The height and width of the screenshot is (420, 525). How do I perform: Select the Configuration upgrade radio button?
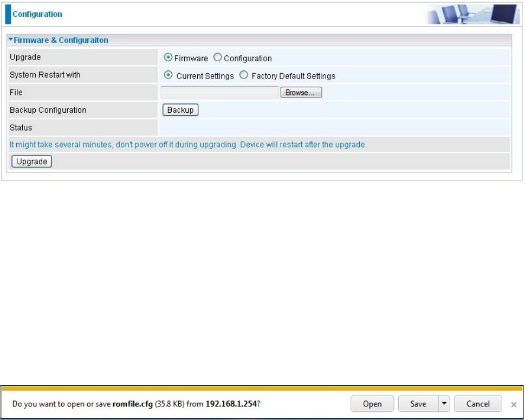click(217, 57)
